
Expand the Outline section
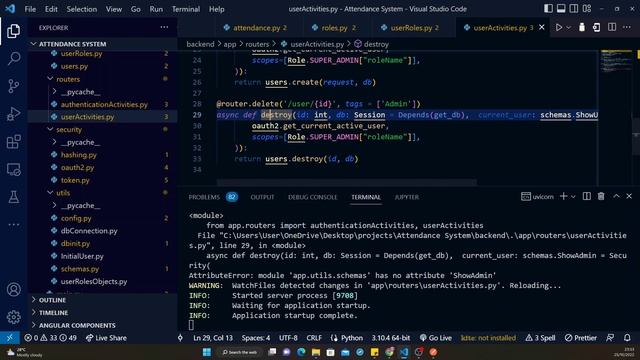click(x=52, y=300)
